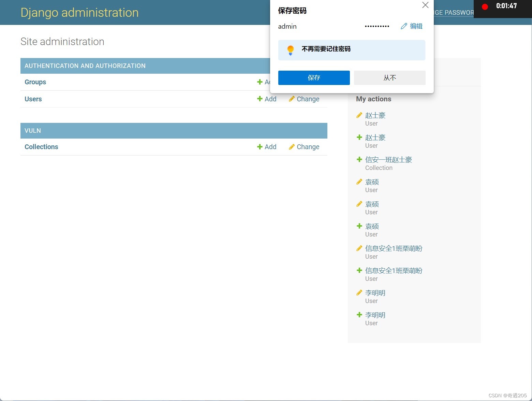Image resolution: width=532 pixels, height=401 pixels.
Task: Click the lightbulb tip icon
Action: pos(291,50)
